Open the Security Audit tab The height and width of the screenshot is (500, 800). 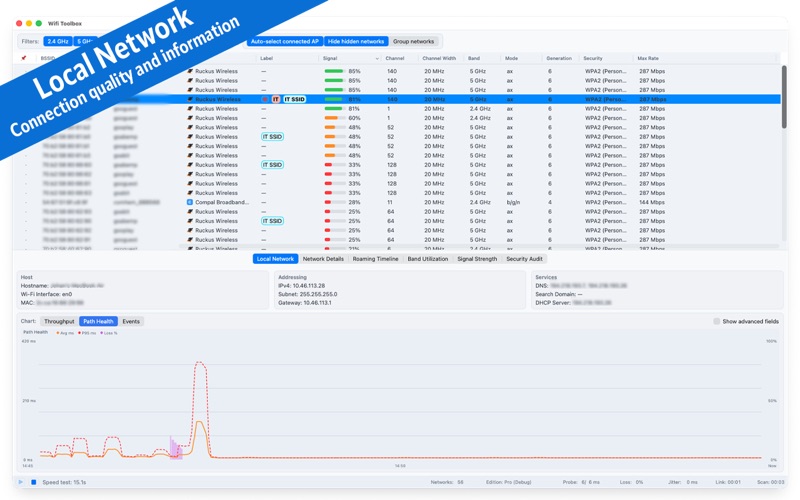tap(524, 259)
